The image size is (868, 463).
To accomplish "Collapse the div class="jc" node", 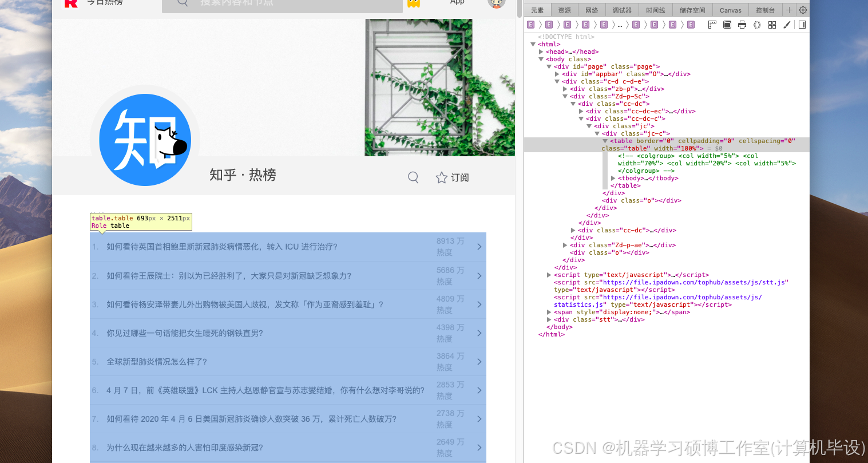I will 589,126.
